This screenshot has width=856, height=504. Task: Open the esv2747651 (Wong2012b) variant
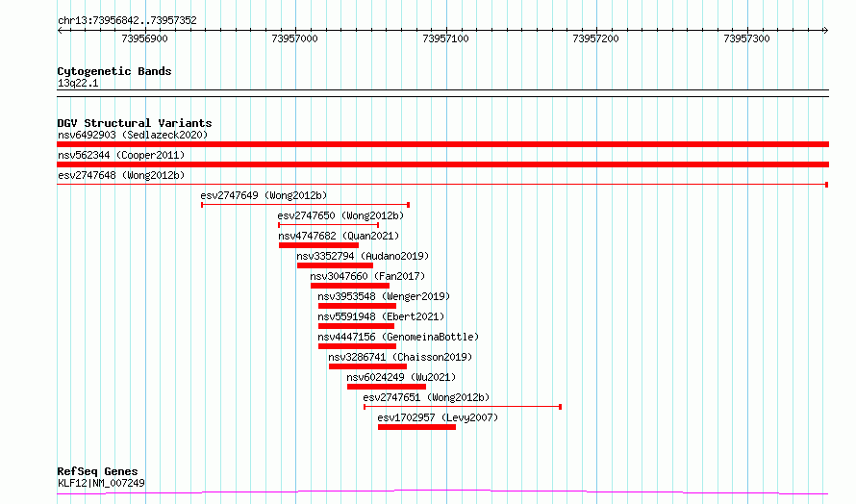pyautogui.click(x=426, y=397)
